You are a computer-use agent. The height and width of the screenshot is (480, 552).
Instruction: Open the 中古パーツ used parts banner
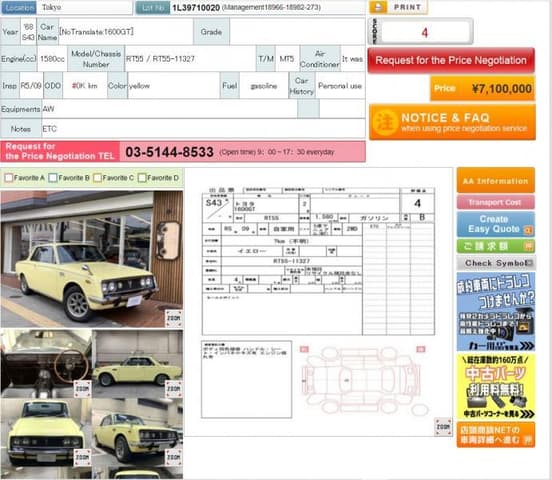tap(496, 386)
